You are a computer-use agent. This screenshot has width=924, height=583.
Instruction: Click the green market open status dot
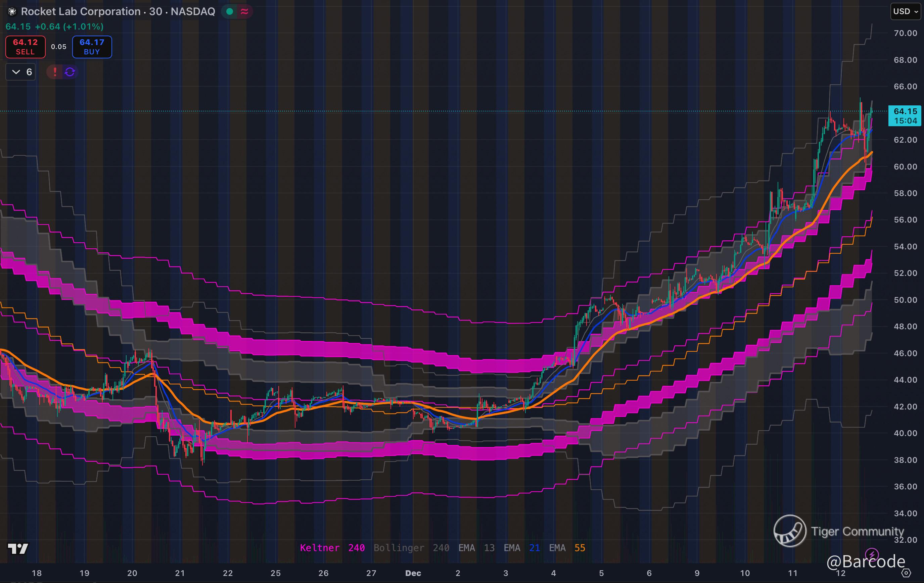coord(229,11)
